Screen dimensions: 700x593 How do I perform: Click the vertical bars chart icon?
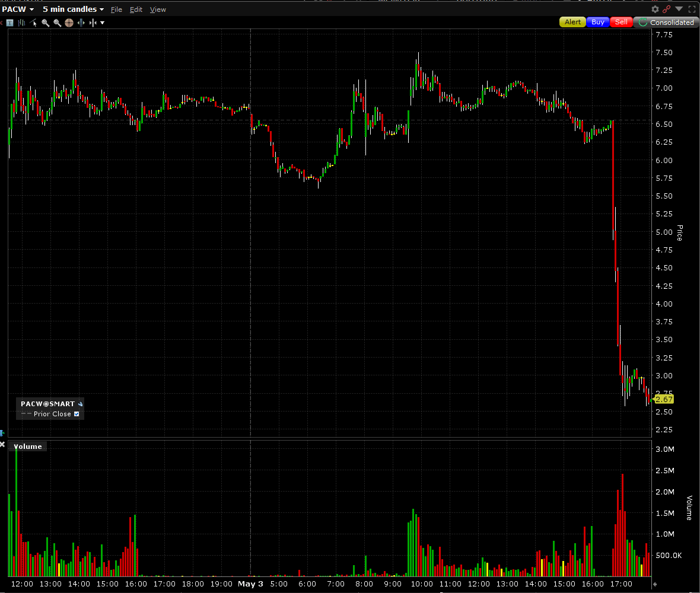click(x=21, y=23)
